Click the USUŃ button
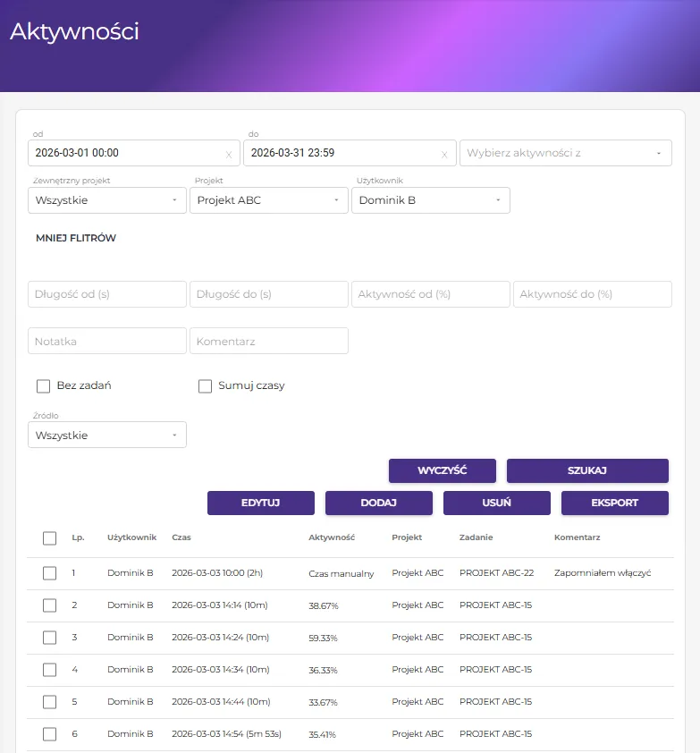This screenshot has height=753, width=700. click(497, 503)
